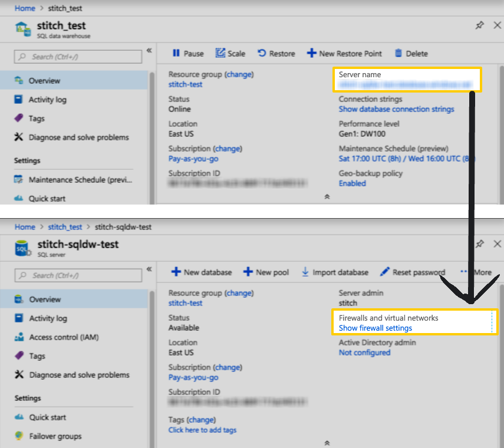Collapse the stitch-sqldw-test essentials section chevron
This screenshot has height=448, width=504.
327,443
